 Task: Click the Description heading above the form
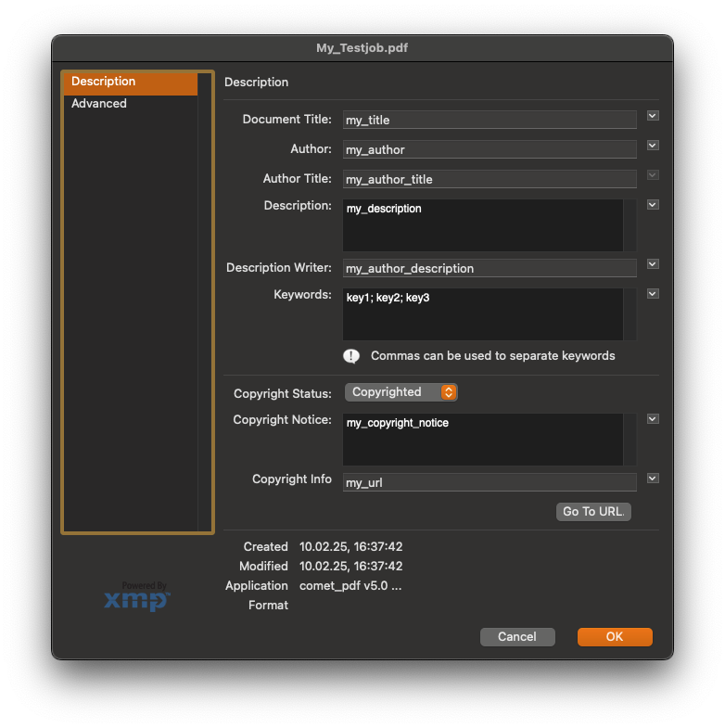click(256, 83)
